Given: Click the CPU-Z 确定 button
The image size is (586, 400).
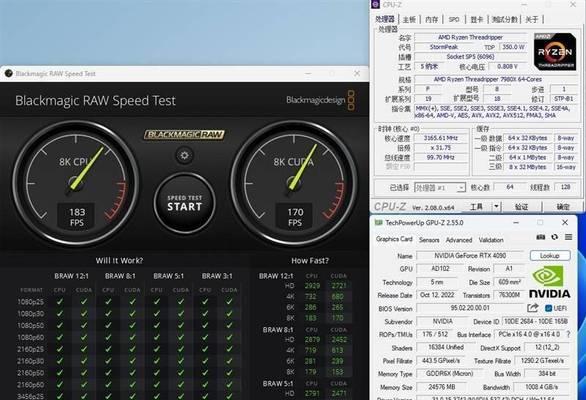Looking at the screenshot, I should (x=563, y=206).
